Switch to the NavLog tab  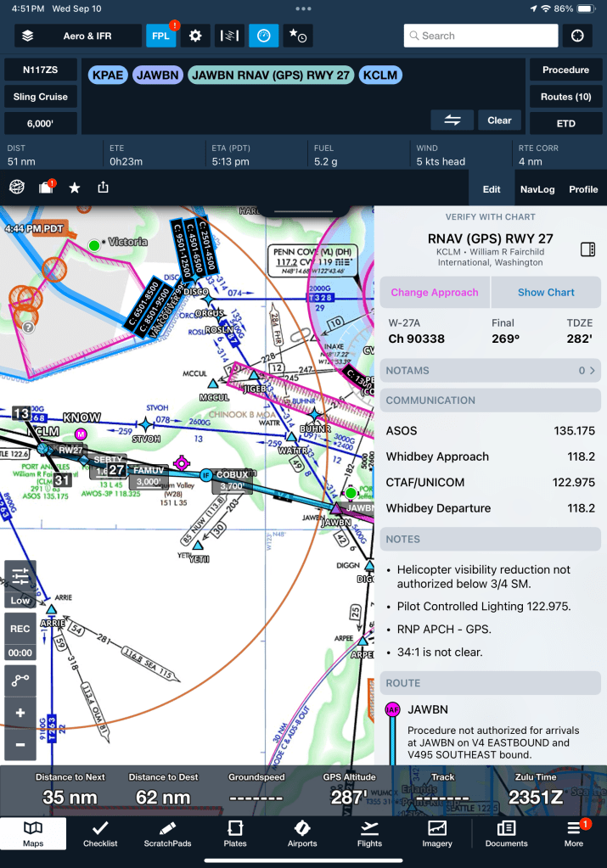point(536,189)
